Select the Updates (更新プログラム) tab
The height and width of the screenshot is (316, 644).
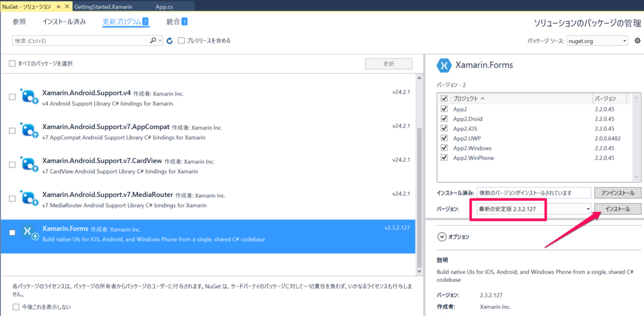pos(126,22)
